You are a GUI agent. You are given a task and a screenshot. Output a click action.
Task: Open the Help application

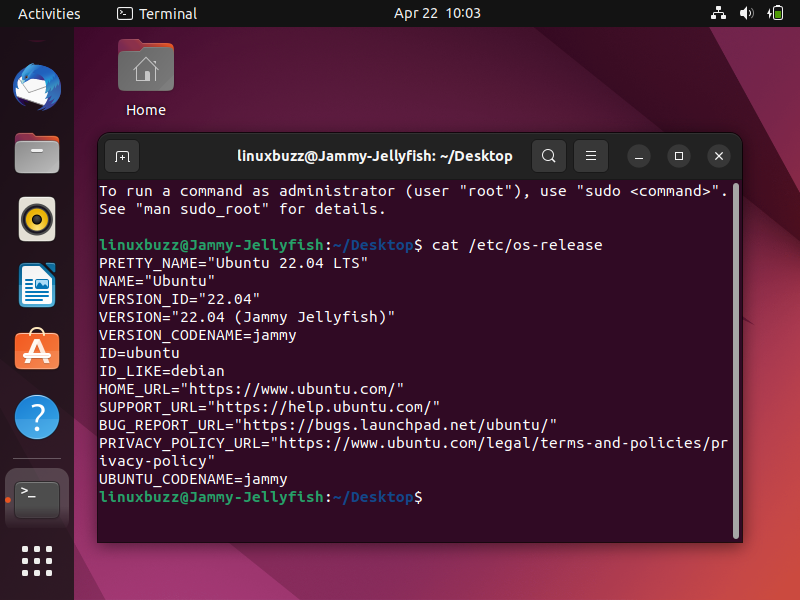[37, 417]
